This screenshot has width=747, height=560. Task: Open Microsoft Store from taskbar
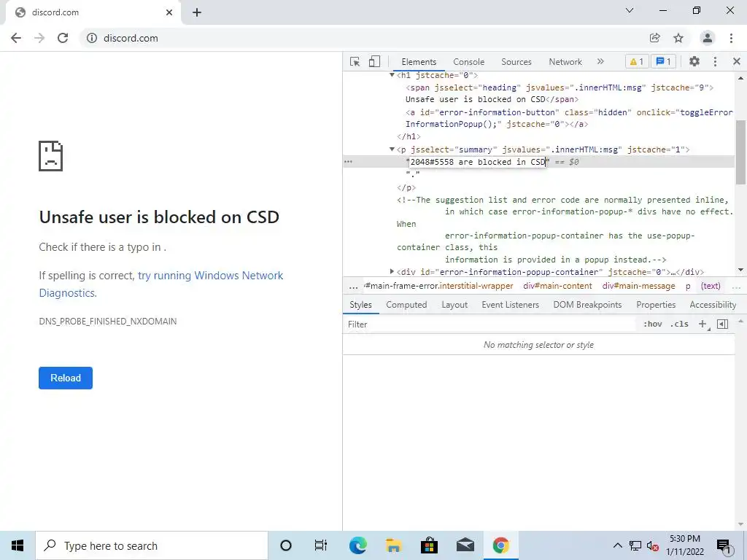click(x=429, y=545)
